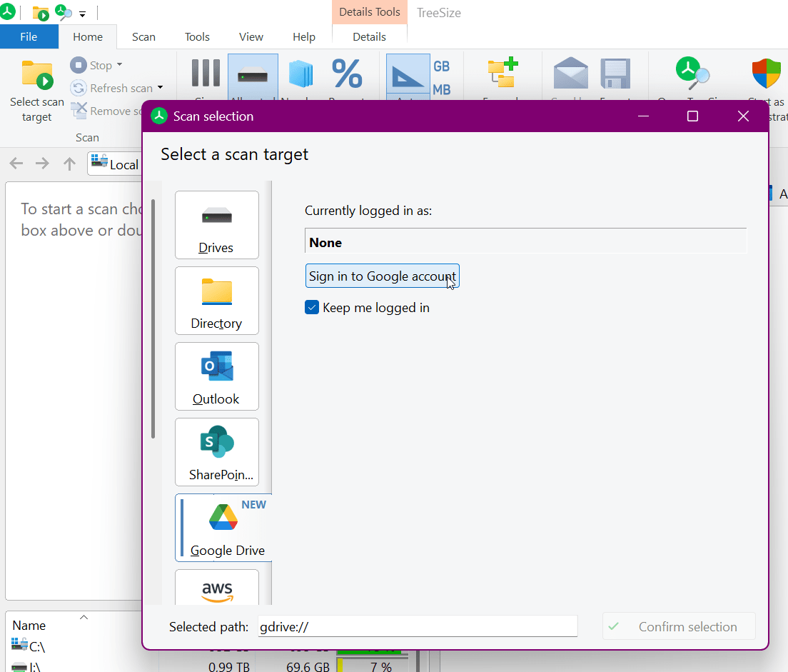788x672 pixels.
Task: Switch size units to GB
Action: pos(442,66)
